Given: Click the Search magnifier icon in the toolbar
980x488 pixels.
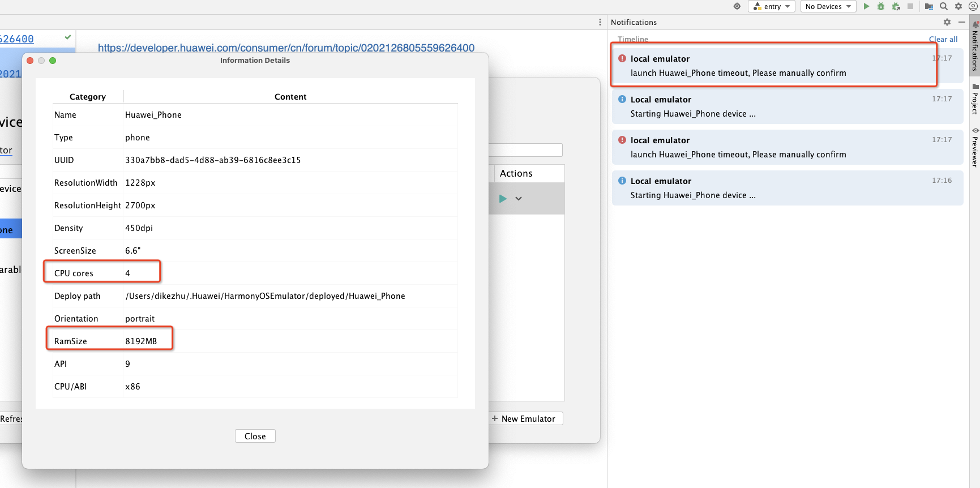Looking at the screenshot, I should [944, 6].
